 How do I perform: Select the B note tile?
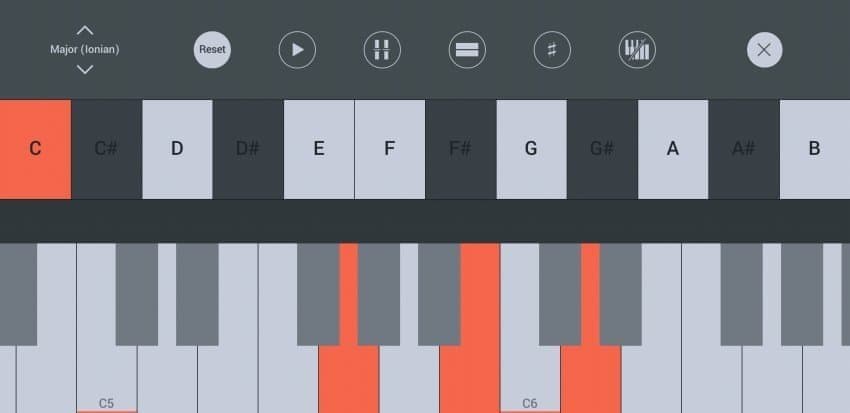click(x=814, y=149)
